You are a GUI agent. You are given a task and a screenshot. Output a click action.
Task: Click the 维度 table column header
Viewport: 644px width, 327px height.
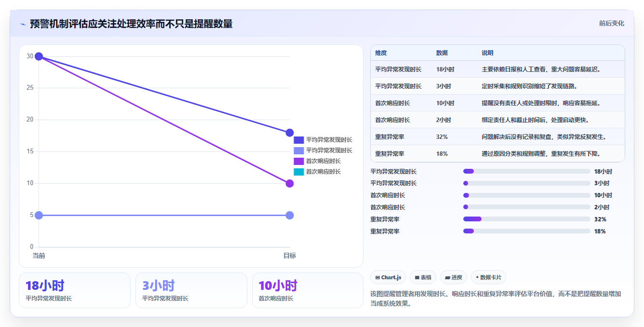point(381,53)
